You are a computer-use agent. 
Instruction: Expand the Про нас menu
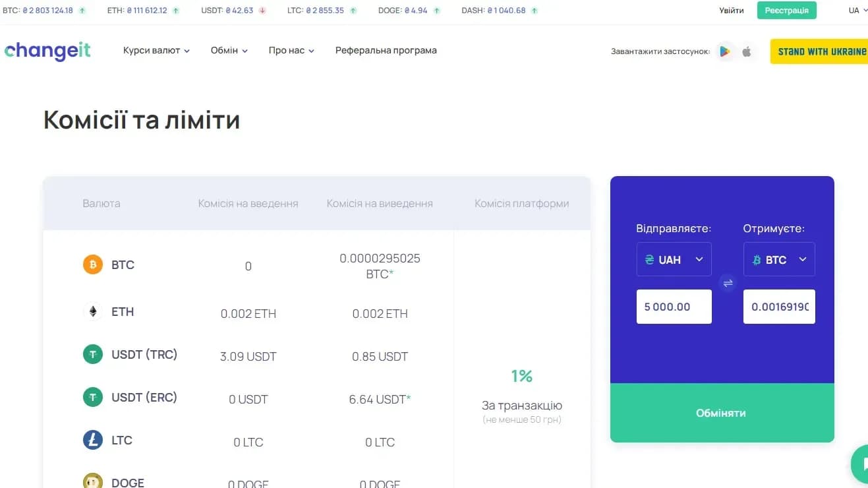pyautogui.click(x=291, y=51)
